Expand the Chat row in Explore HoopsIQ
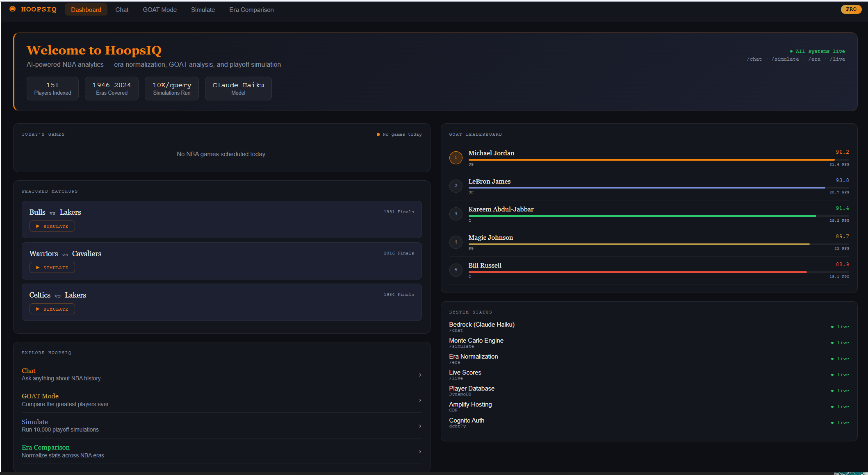868x475 pixels. (419, 375)
